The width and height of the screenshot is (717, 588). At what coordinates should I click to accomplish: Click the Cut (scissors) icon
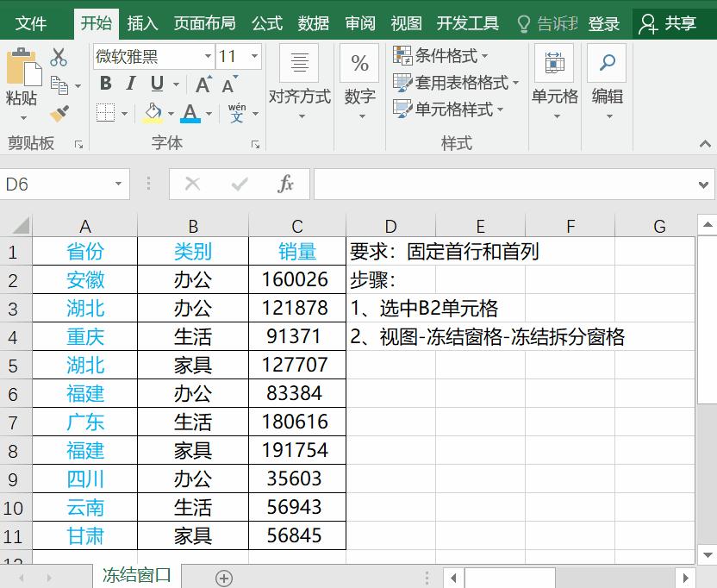tap(59, 57)
